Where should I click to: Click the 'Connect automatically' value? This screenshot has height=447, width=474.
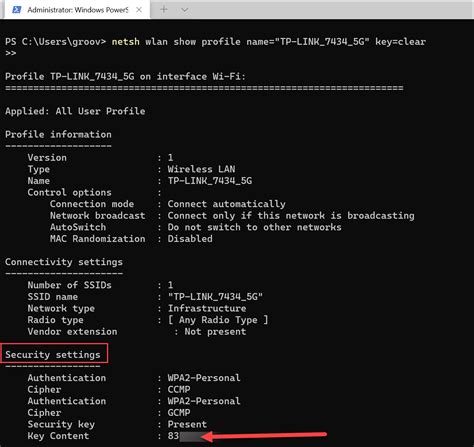[x=226, y=204]
